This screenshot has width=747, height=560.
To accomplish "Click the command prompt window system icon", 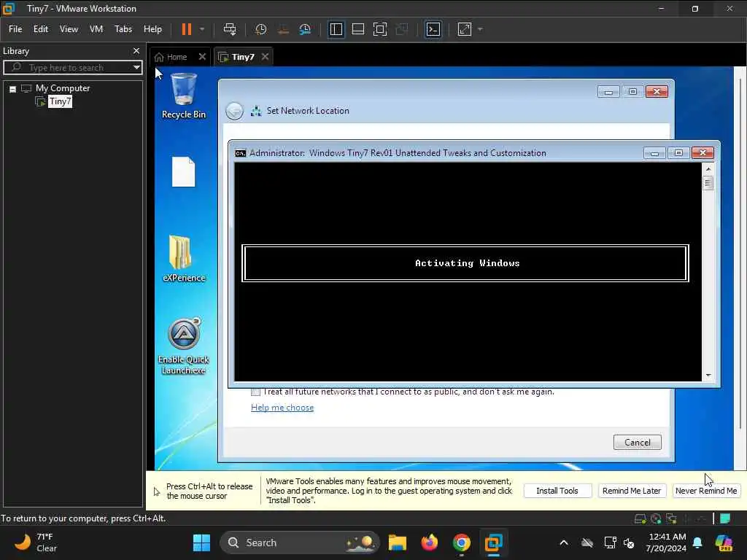I will pyautogui.click(x=241, y=153).
